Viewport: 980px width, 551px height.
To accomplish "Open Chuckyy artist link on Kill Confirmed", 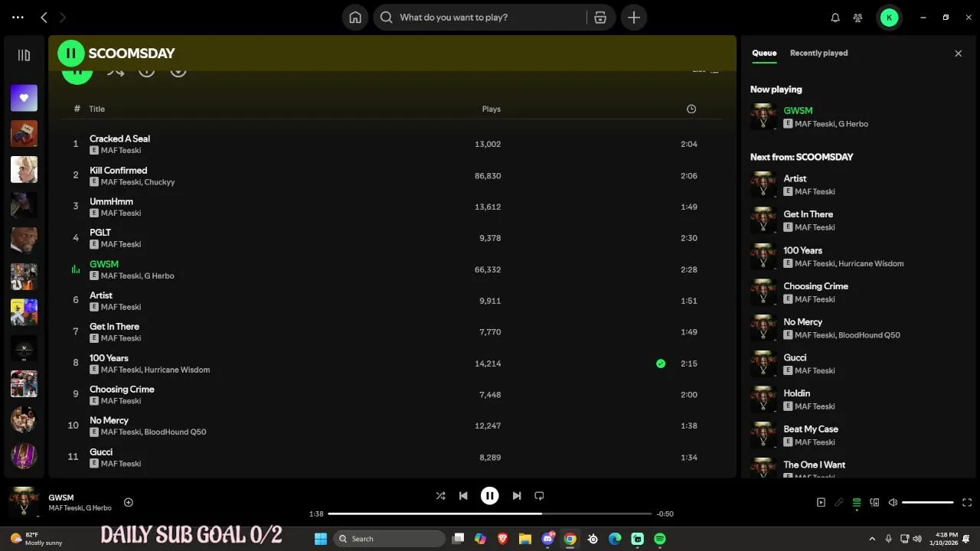I will (159, 182).
